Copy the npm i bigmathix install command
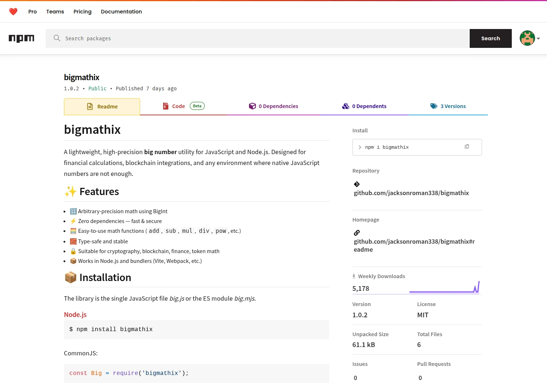 point(467,147)
